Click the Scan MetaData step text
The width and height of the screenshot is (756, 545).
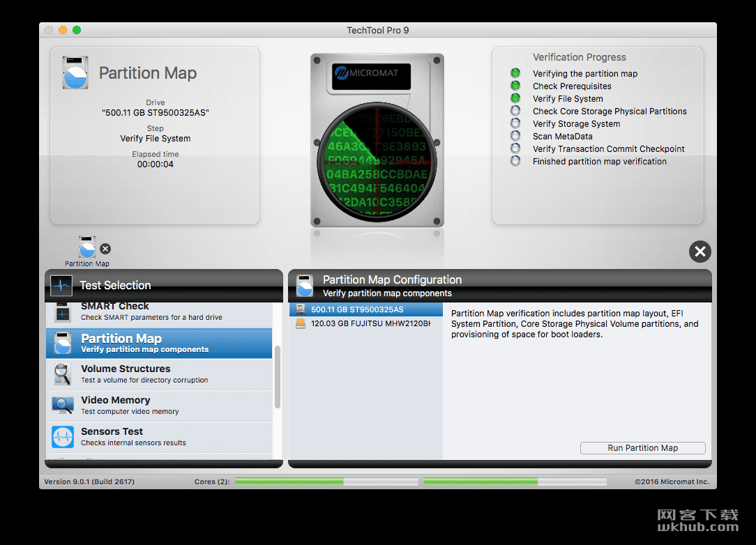pos(563,137)
